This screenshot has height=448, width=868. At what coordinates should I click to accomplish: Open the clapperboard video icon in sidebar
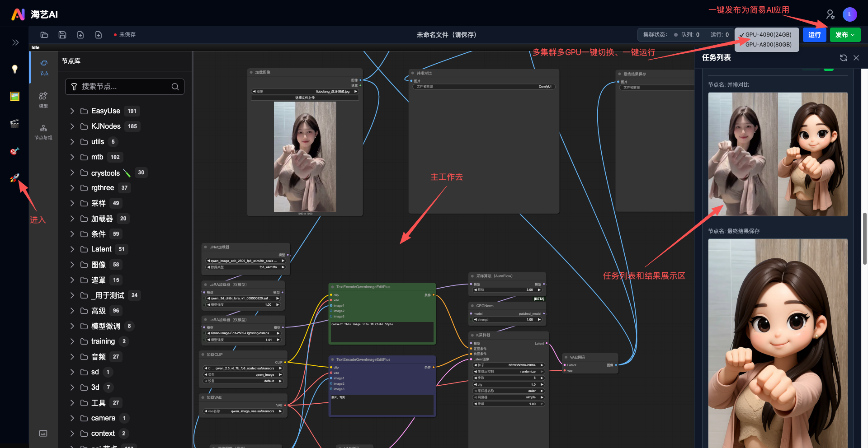click(14, 124)
